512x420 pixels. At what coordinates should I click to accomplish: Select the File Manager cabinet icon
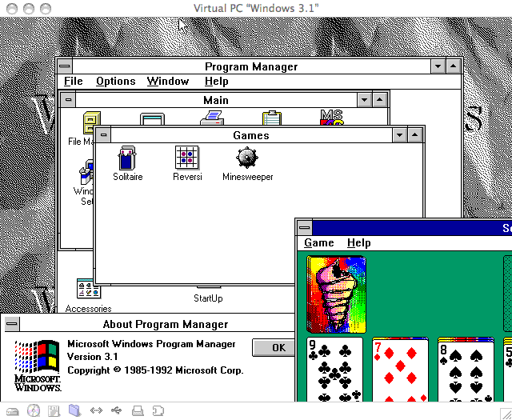(x=91, y=123)
